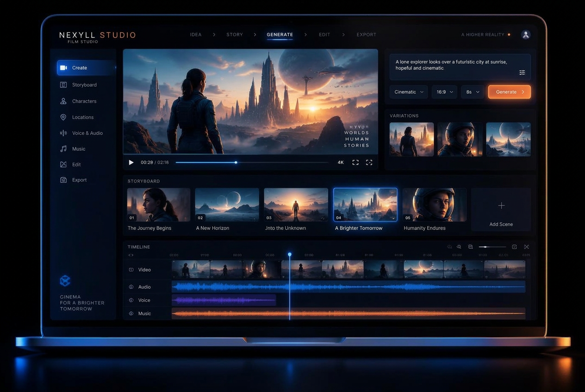Select A Brighter Tomorrow scene thumbnail
585x392 pixels.
[x=365, y=205]
